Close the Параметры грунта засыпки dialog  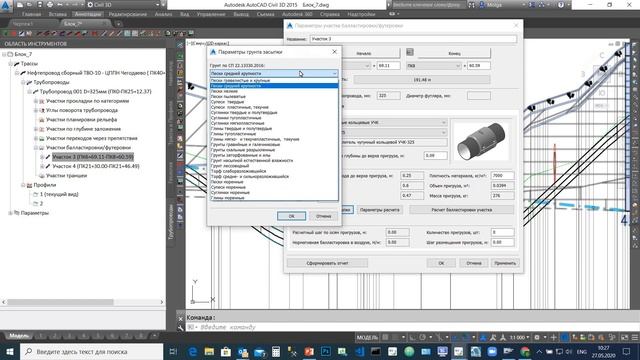click(334, 52)
